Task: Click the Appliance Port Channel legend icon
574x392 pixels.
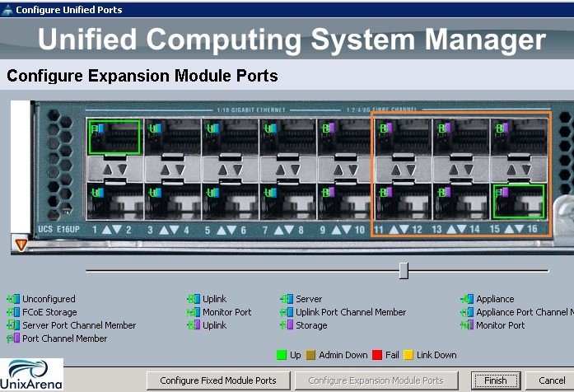Action: (x=467, y=312)
